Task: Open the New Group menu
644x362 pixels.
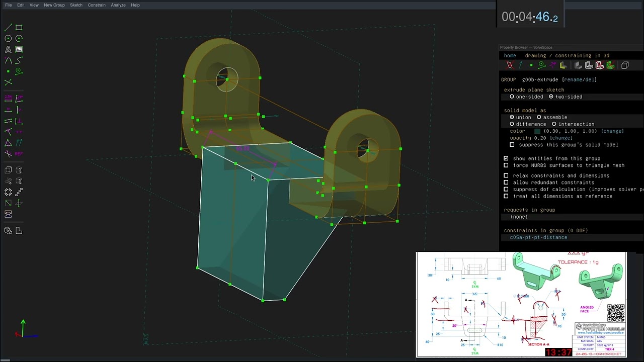Action: (x=54, y=5)
